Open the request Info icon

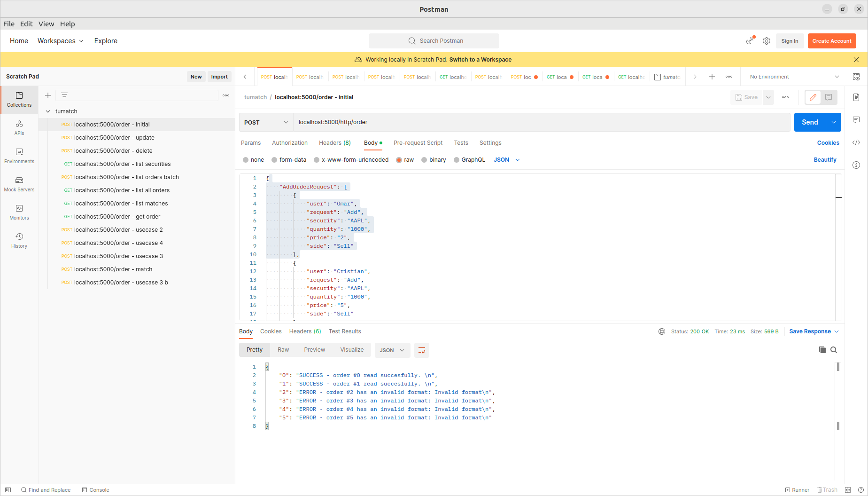coord(856,165)
